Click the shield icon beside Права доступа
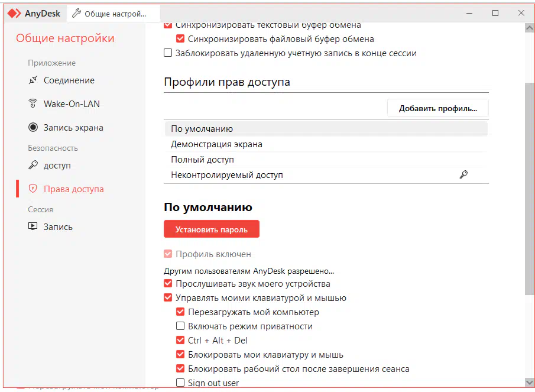Image resolution: width=535 pixels, height=392 pixels. tap(33, 189)
